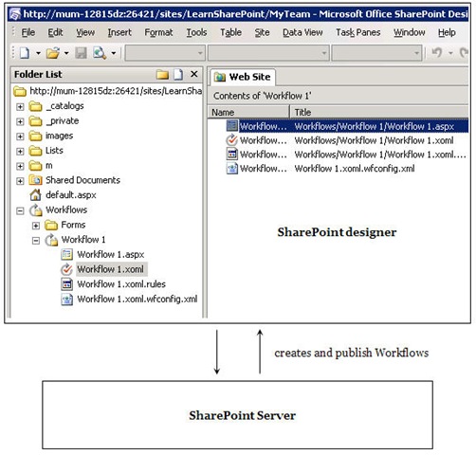Click the Open folder toolbar icon
The width and height of the screenshot is (476, 455).
pos(53,53)
